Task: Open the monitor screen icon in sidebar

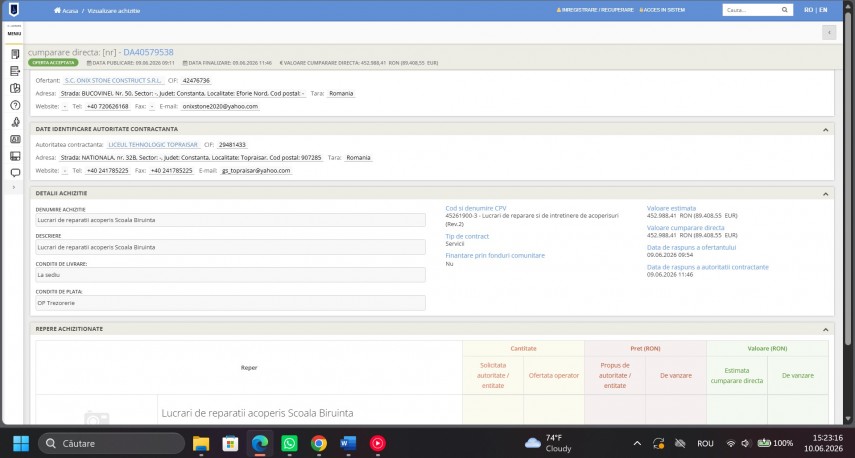Action: click(15, 156)
